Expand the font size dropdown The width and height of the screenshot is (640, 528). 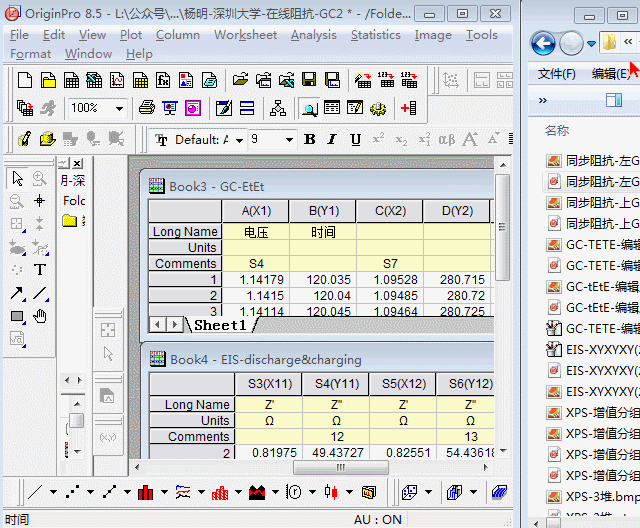click(x=288, y=140)
